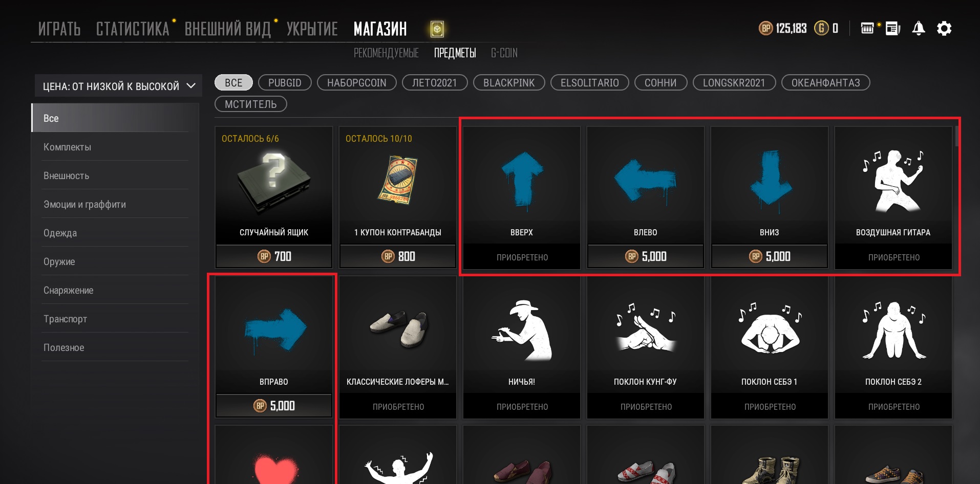Open the settings gear icon
The width and height of the screenshot is (980, 484).
point(944,29)
